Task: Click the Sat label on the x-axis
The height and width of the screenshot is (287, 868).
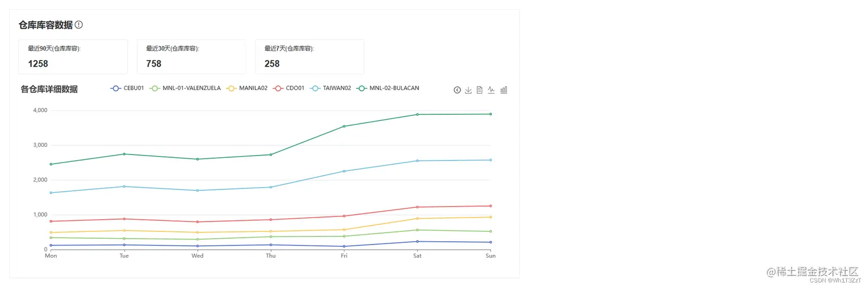Action: pyautogui.click(x=417, y=256)
